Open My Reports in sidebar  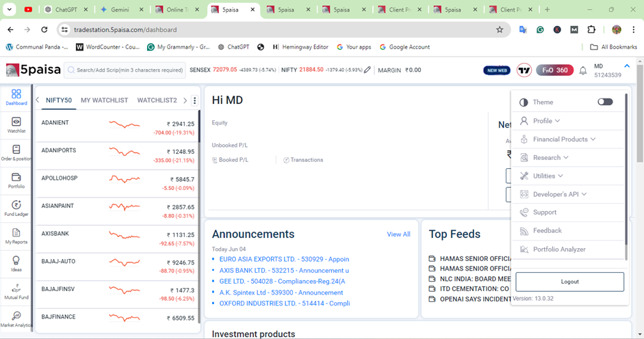click(x=16, y=236)
